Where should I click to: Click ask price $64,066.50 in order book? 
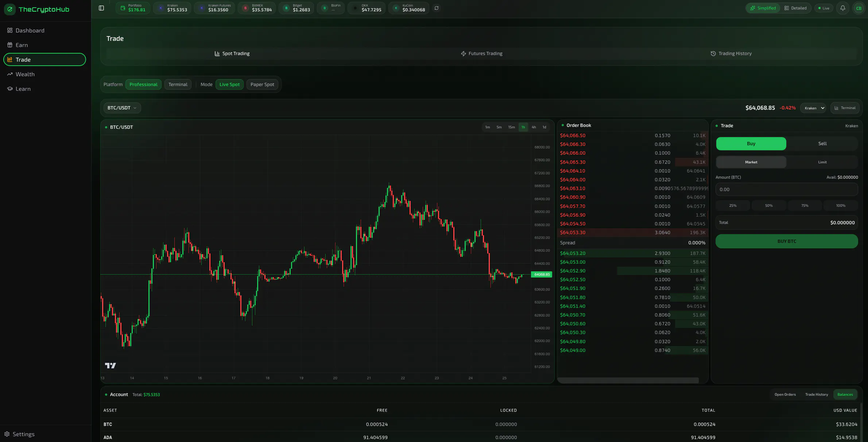coord(573,136)
